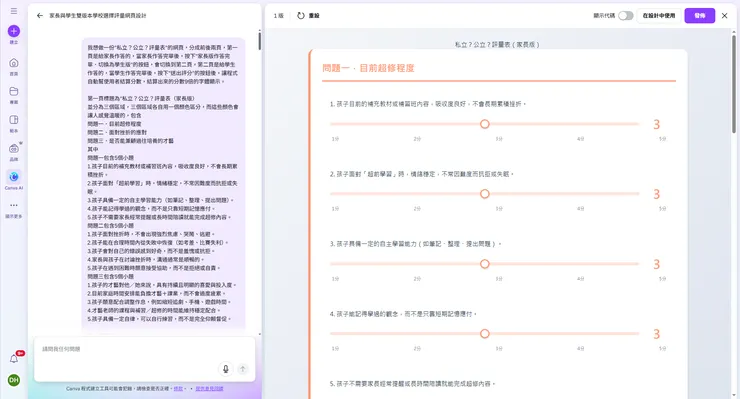Click the version 1 label in preview header
Image resolution: width=740 pixels, height=399 pixels.
pos(278,16)
